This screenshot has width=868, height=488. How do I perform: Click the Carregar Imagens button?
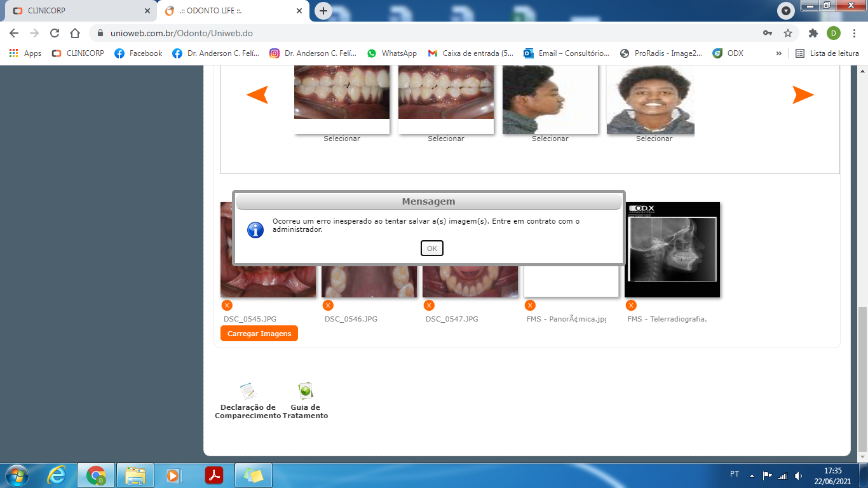(259, 334)
